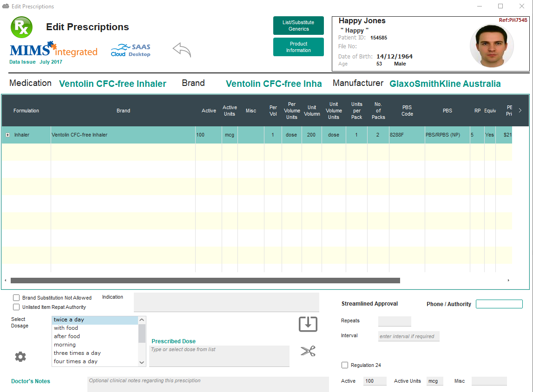Minimize the Edit Prescriptions window
533x392 pixels.
click(480, 6)
